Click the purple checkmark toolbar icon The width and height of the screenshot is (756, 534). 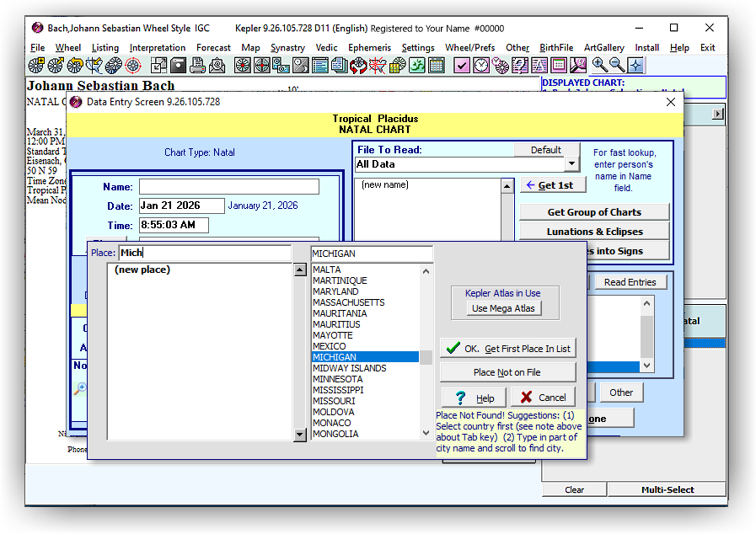point(462,66)
